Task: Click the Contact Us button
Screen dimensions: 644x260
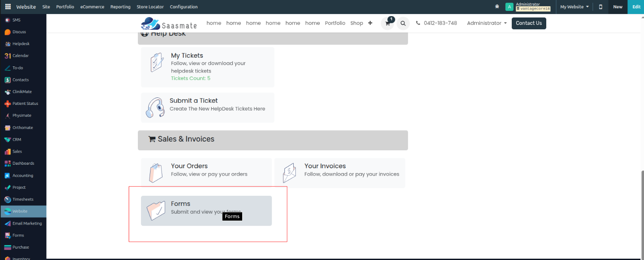Action: point(528,23)
